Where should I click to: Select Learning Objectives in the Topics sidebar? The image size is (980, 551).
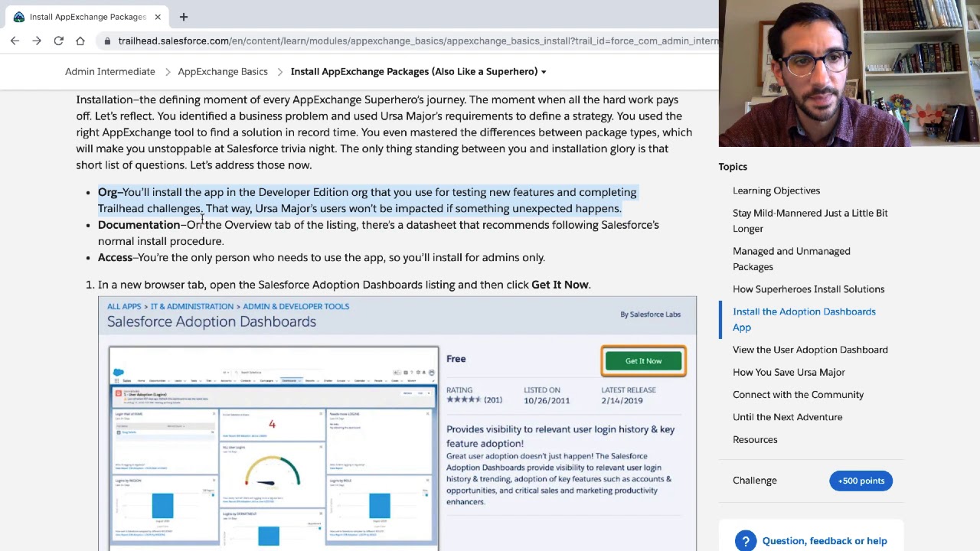coord(776,191)
